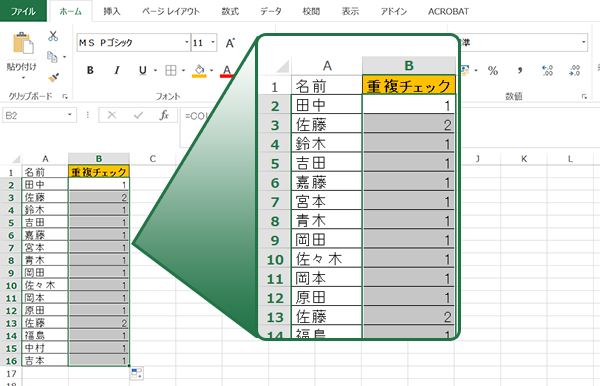Screen dimensions: 600x386
Task: Open the font size dropdown
Action: (x=213, y=42)
